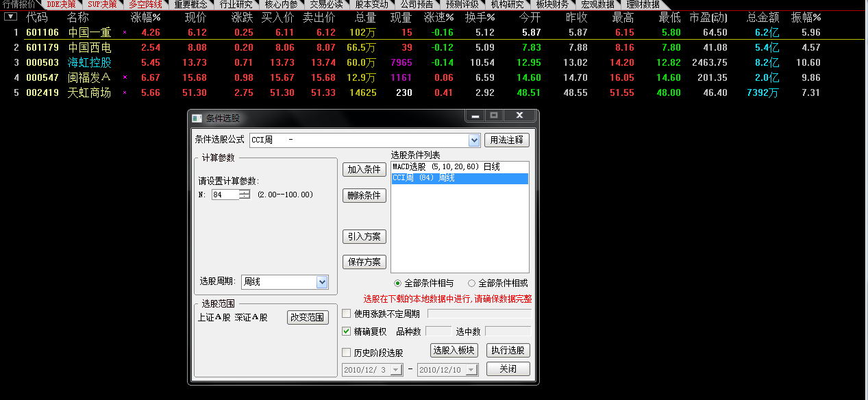Click the 关闭 button to close dialog
This screenshot has width=868, height=400.
pyautogui.click(x=508, y=368)
